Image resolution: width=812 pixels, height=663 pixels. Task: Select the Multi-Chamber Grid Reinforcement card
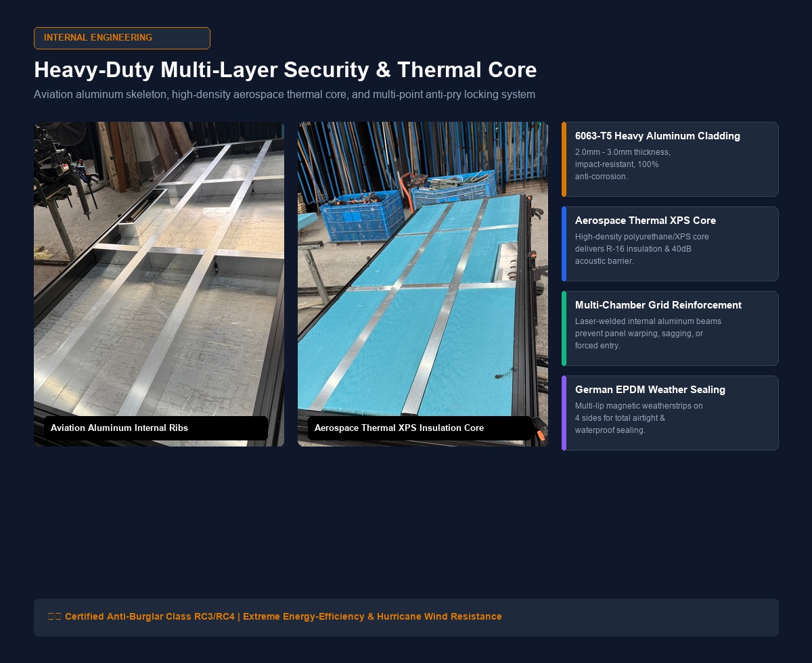[x=670, y=329]
